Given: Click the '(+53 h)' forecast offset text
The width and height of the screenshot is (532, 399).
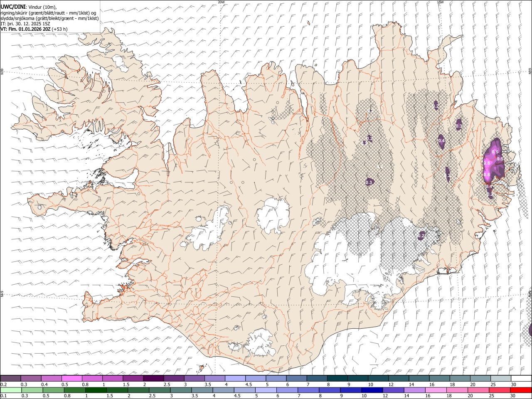Looking at the screenshot, I should click(x=60, y=29).
